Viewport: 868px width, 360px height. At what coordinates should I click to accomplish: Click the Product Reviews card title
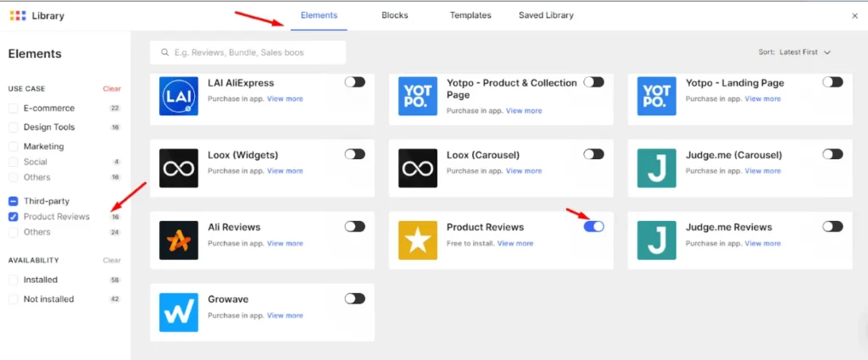pyautogui.click(x=486, y=227)
